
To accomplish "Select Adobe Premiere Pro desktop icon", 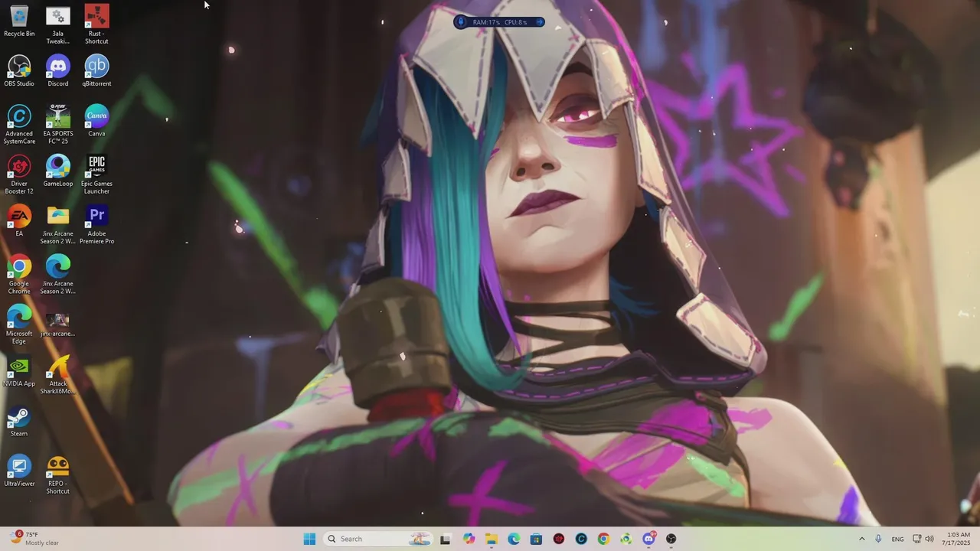I will point(96,224).
